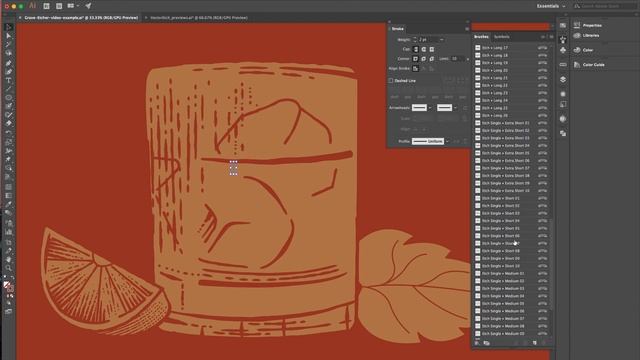Switch to the Symbols tab
Screen dimensions: 640x360
pos(502,37)
